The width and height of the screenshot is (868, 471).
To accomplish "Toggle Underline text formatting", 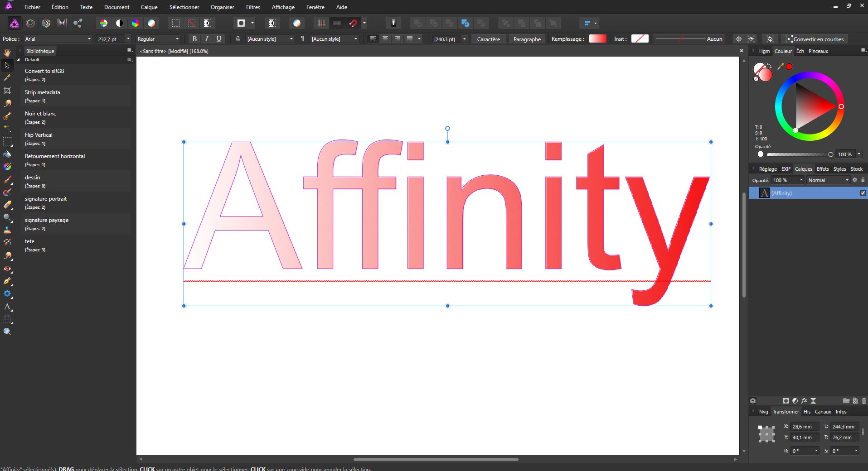I will coord(219,39).
